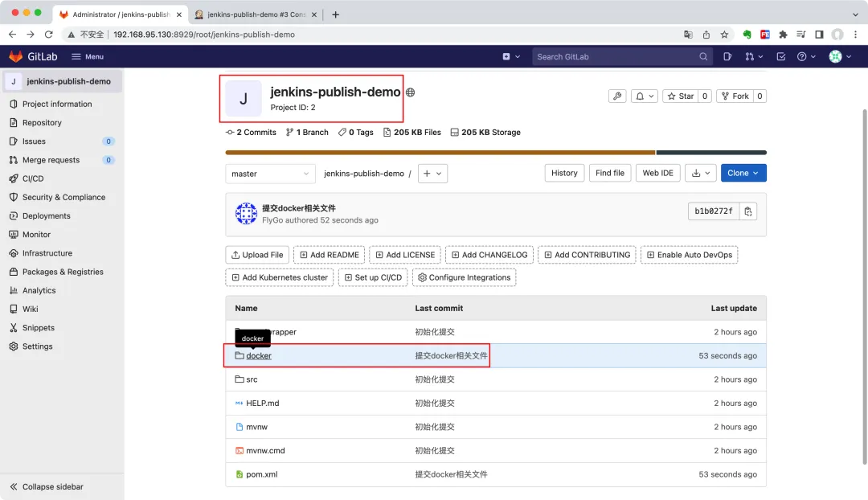Image resolution: width=868 pixels, height=500 pixels.
Task: Click the Upload File button
Action: point(257,255)
